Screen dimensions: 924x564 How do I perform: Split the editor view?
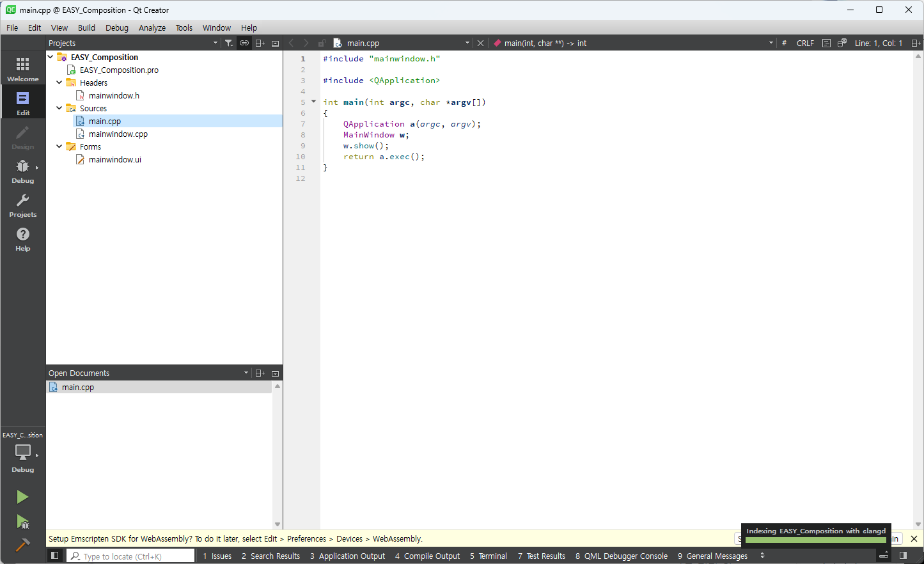(916, 43)
